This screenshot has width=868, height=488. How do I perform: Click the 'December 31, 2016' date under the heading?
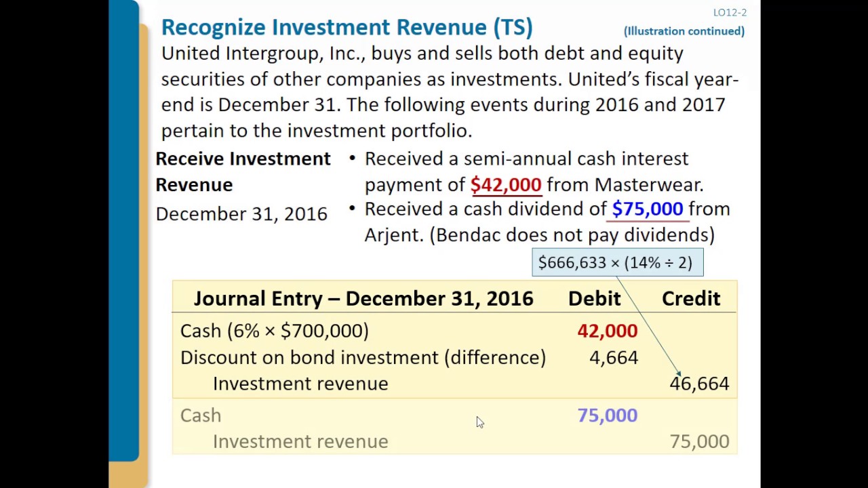(x=241, y=214)
